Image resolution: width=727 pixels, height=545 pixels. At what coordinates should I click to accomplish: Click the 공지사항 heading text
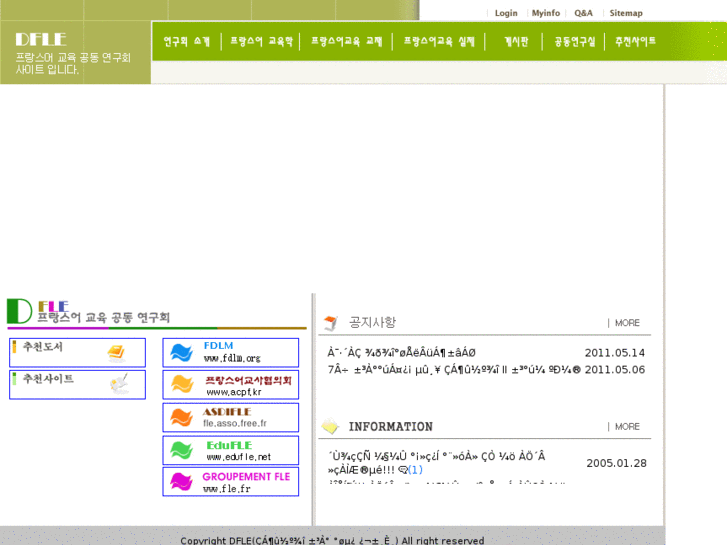(x=372, y=322)
